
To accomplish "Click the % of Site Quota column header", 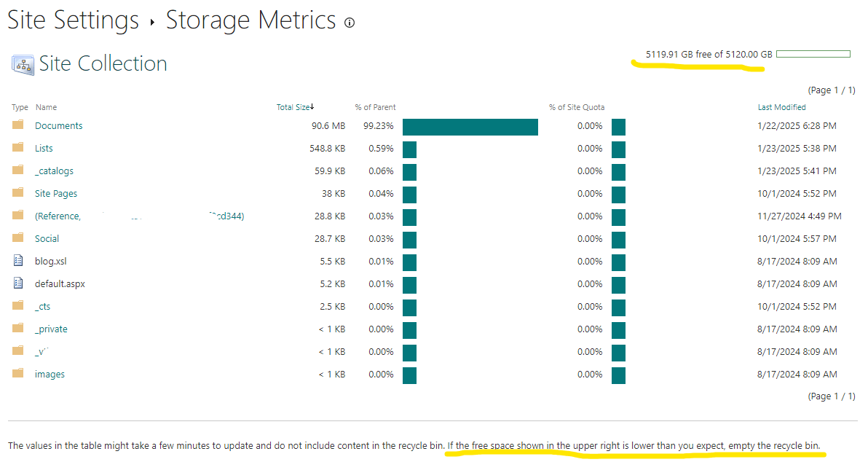I will pyautogui.click(x=577, y=107).
